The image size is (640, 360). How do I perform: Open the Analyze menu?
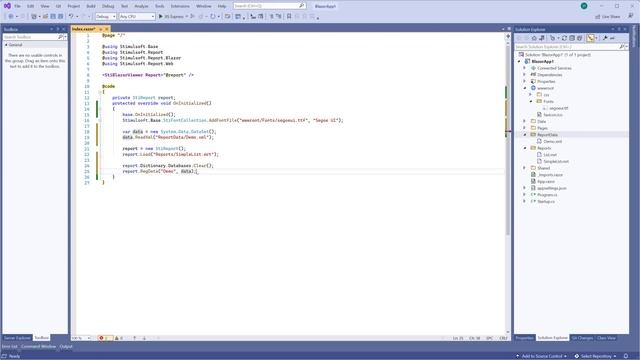coord(141,6)
